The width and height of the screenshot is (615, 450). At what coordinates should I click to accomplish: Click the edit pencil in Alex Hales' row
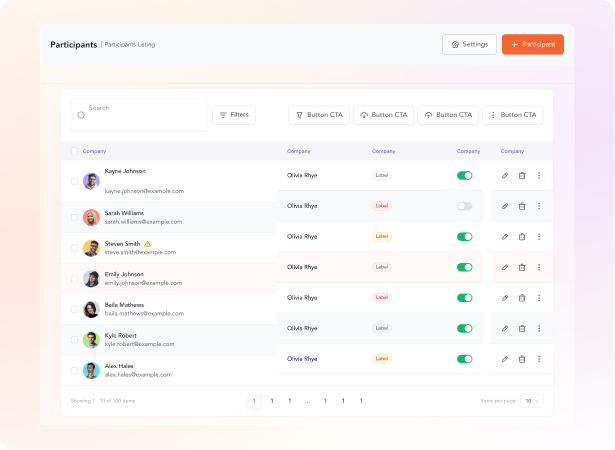[x=505, y=359]
